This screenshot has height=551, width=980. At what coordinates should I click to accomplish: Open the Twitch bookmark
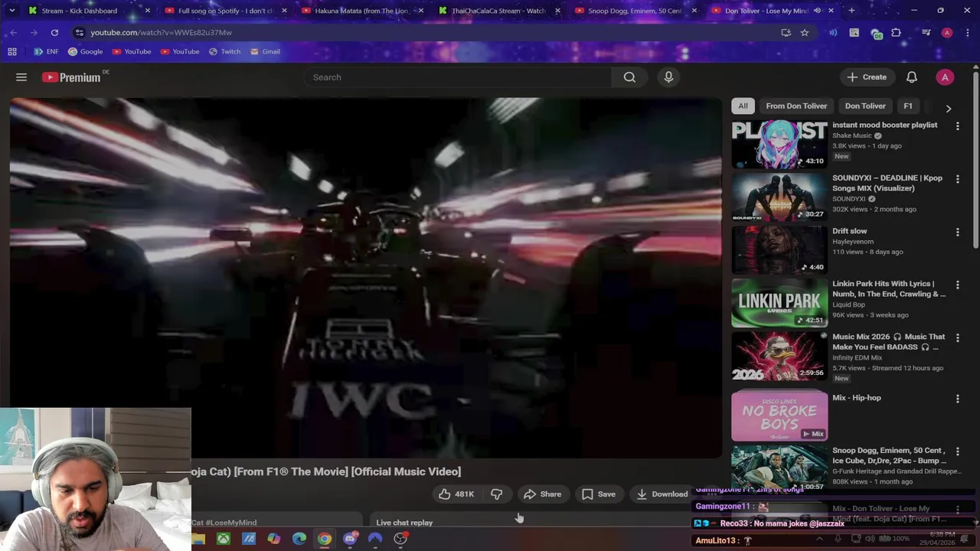coord(224,51)
